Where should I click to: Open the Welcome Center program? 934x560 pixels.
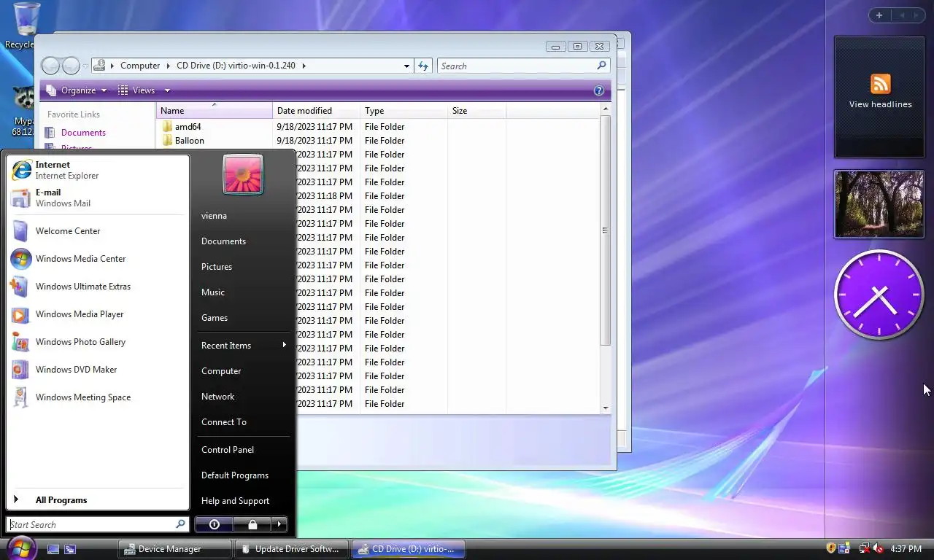click(97, 231)
